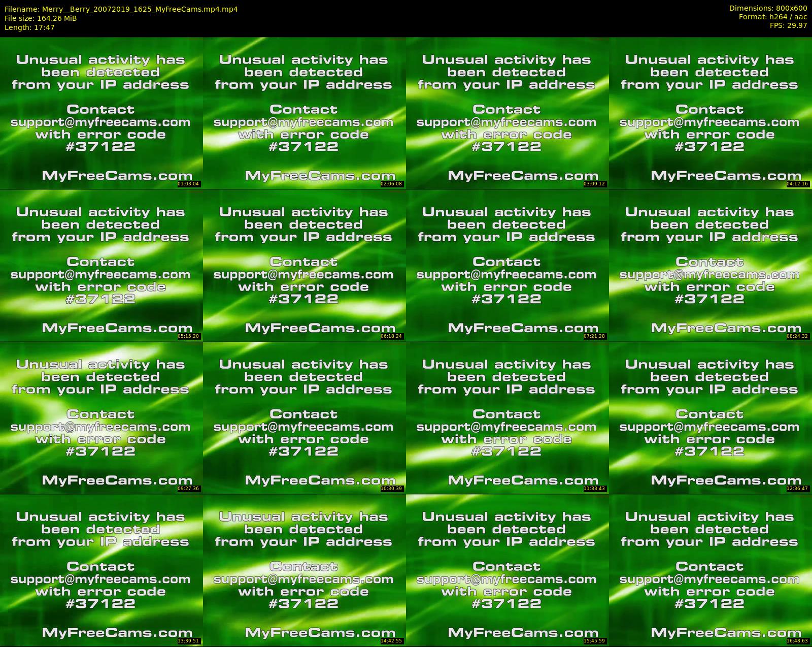Viewport: 812px width, 647px height.
Task: Select the 'File size: 164.26 MiB' text
Action: [41, 18]
